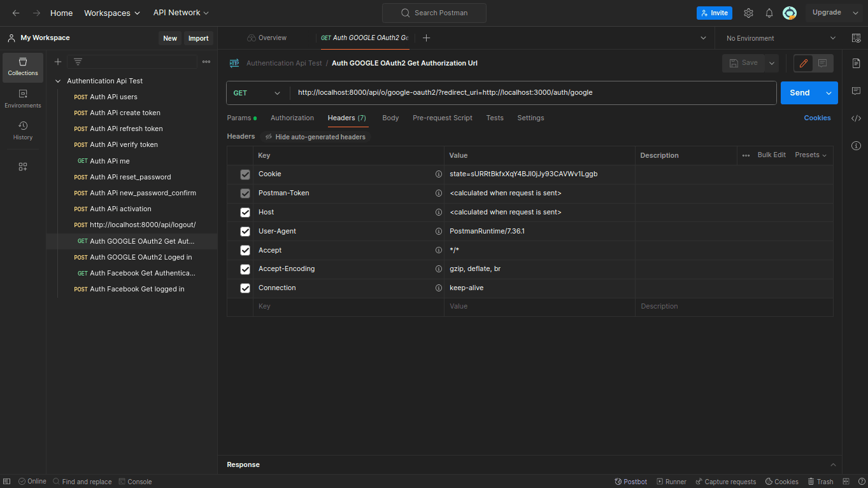Show info for the User-Agent header

coord(438,232)
